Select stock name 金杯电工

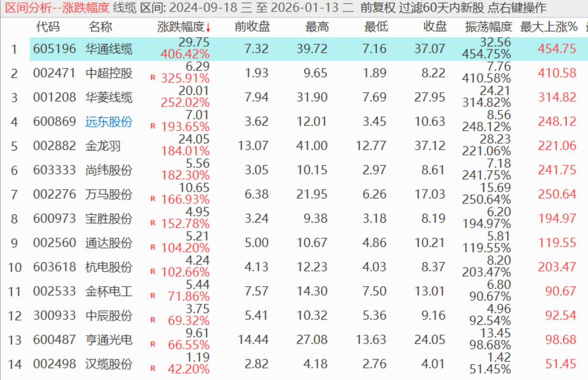[x=109, y=291]
